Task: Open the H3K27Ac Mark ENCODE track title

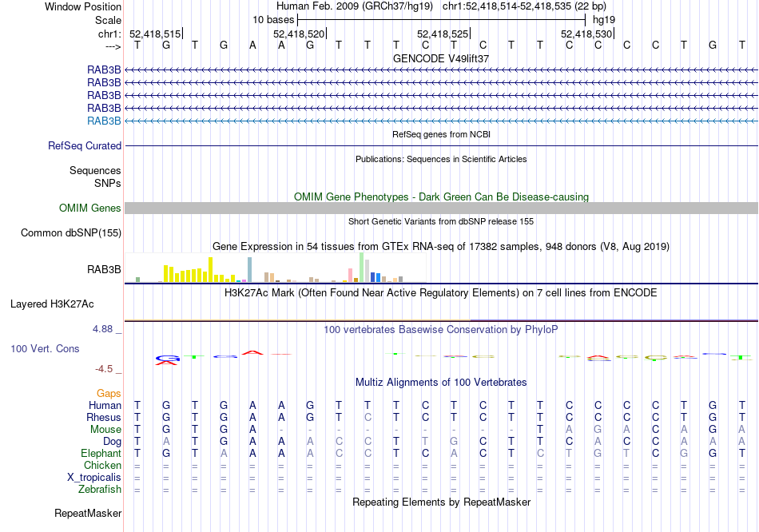Action: click(x=441, y=293)
